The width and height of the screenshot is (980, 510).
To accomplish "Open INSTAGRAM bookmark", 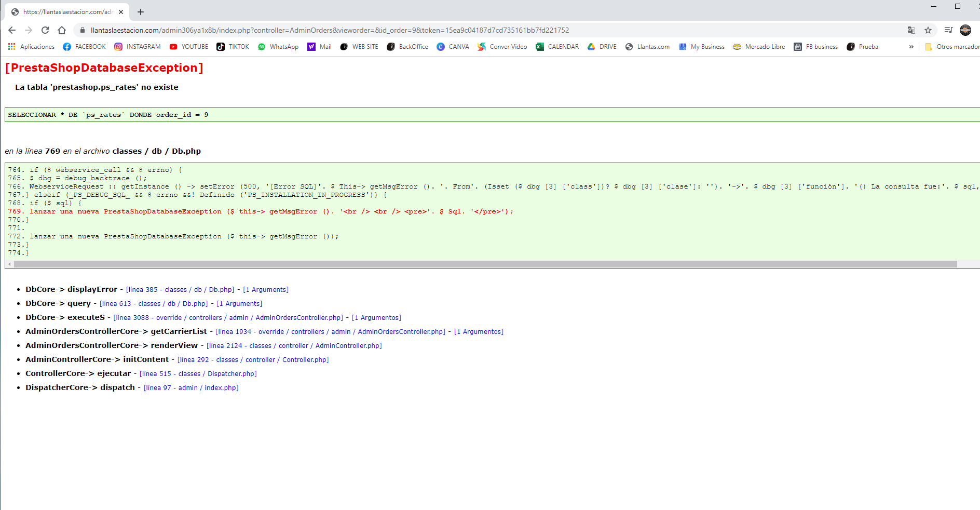I will tap(138, 47).
